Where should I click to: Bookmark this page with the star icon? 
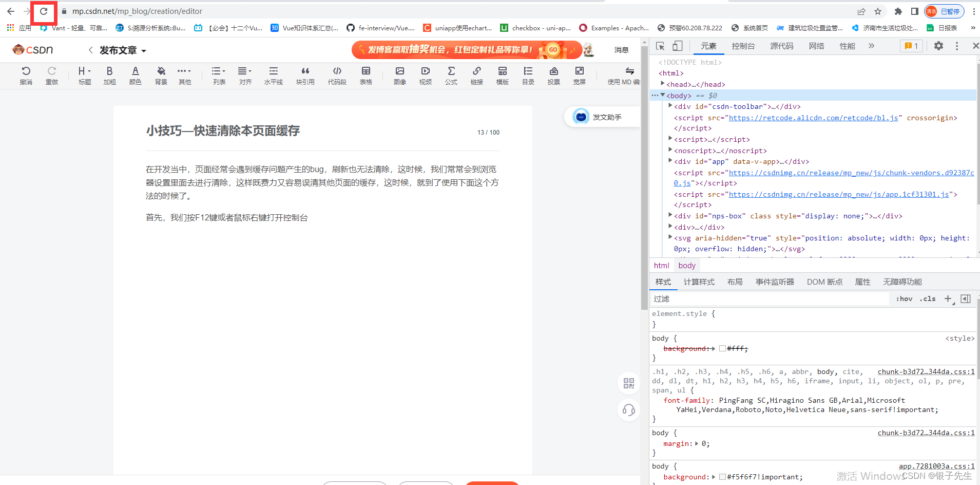(x=878, y=11)
